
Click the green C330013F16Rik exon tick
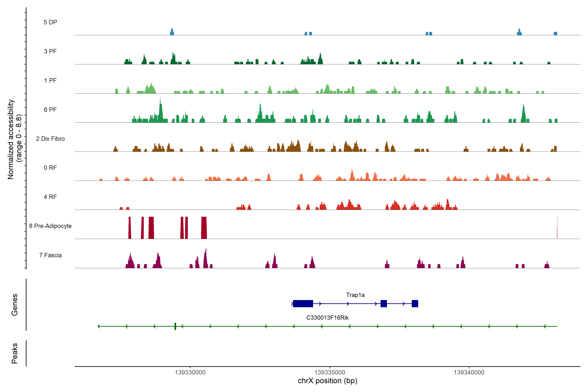click(x=175, y=326)
